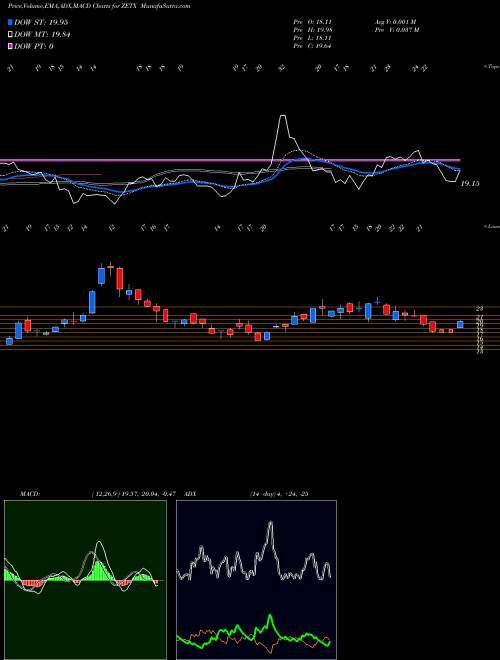Click the 'Pre H: 19.98' value
The height and width of the screenshot is (660, 500).
click(x=312, y=30)
